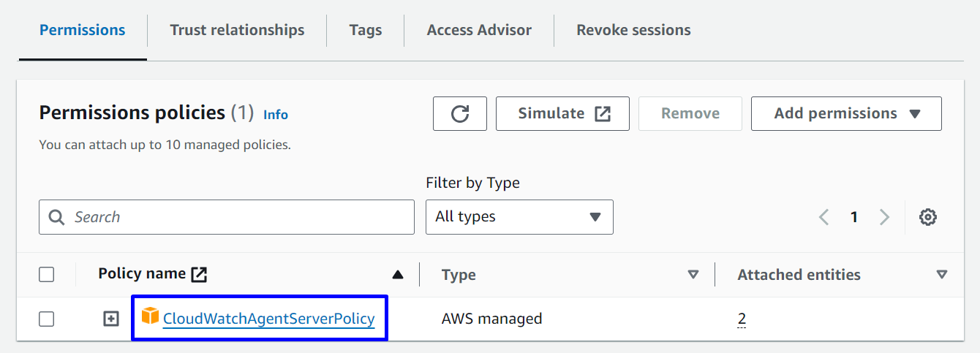
Task: Go to the previous page arrow
Action: (824, 217)
